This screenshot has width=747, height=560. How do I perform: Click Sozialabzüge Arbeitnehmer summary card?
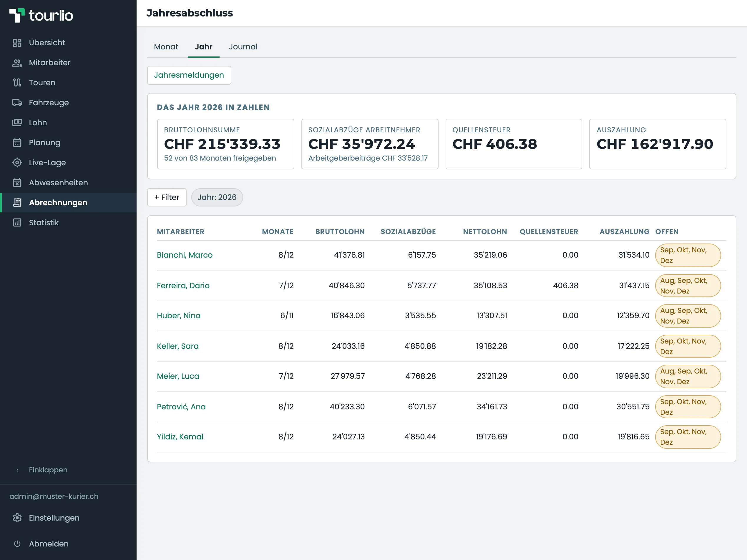point(370,144)
